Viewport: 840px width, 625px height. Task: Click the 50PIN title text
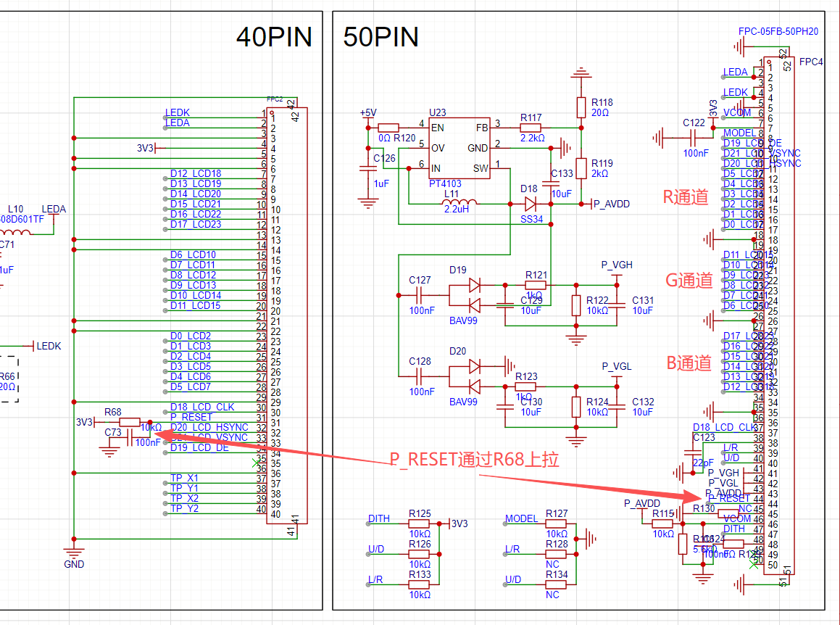click(381, 36)
